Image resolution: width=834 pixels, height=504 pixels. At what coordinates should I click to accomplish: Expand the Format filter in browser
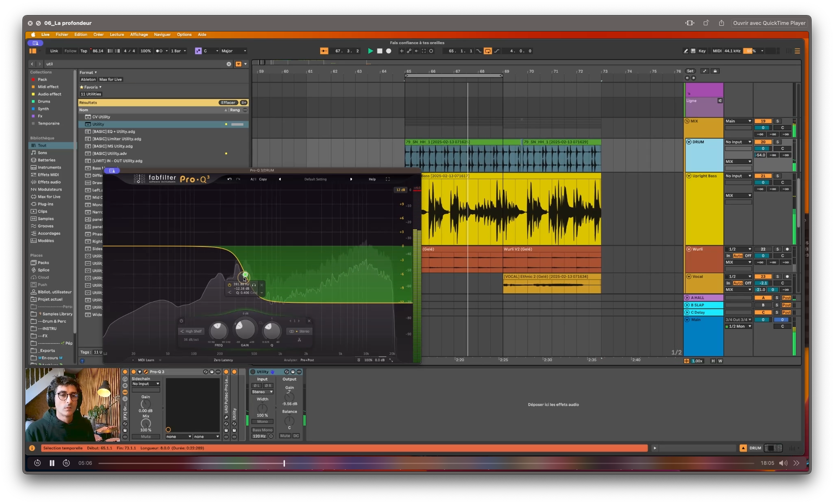point(88,72)
